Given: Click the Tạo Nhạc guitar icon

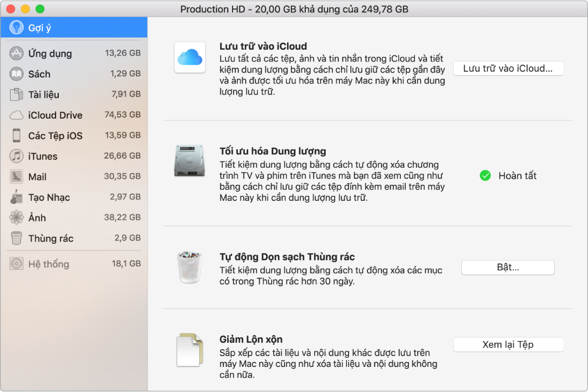Looking at the screenshot, I should pyautogui.click(x=17, y=197).
